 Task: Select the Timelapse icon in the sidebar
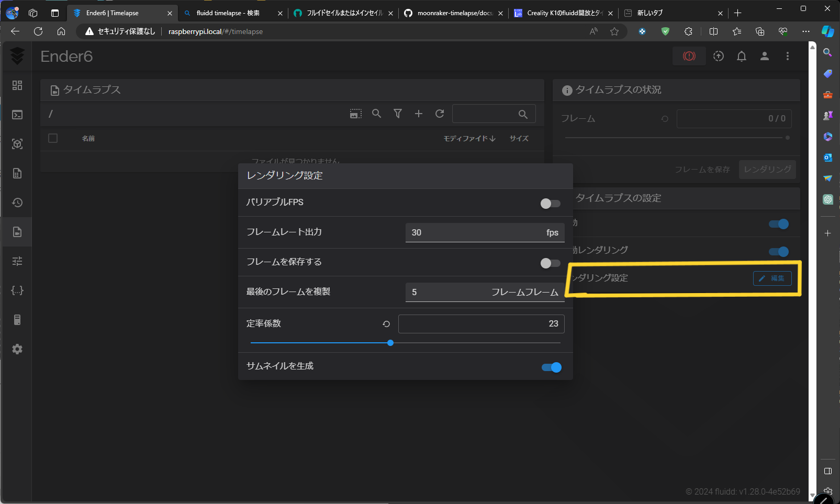[17, 232]
